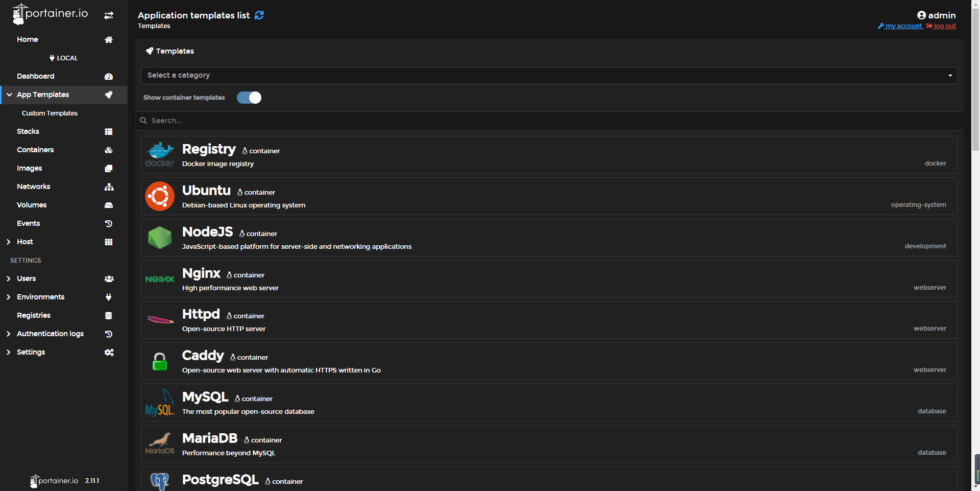Click the admin user label
Viewport: 980px width, 491px height.
click(x=937, y=15)
